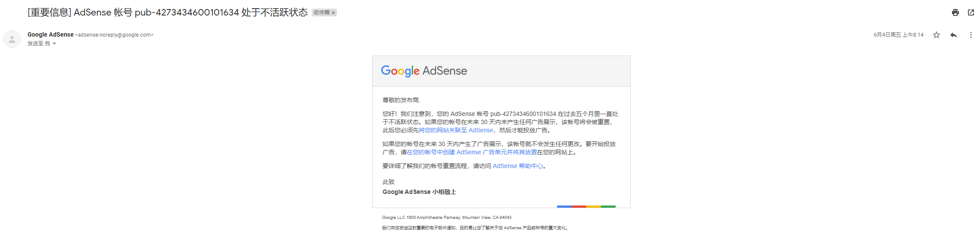This screenshot has width=980, height=243.
Task: Click the Google LLC address footer text
Action: pyautogui.click(x=447, y=218)
